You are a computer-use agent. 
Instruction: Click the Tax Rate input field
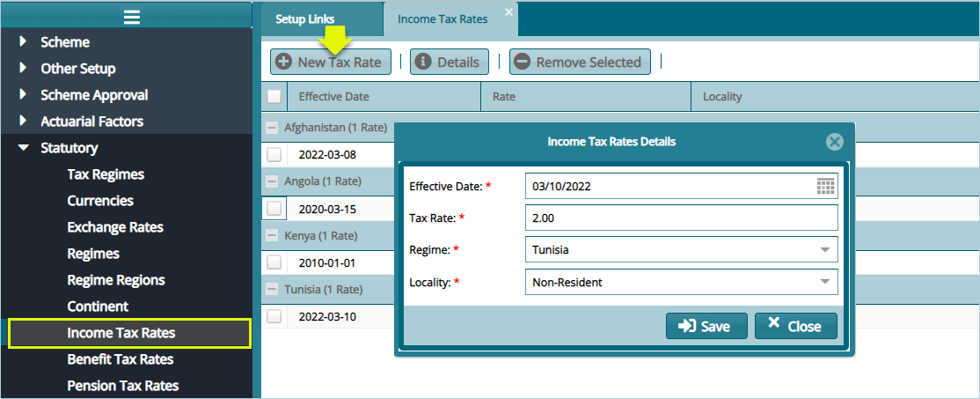(681, 217)
